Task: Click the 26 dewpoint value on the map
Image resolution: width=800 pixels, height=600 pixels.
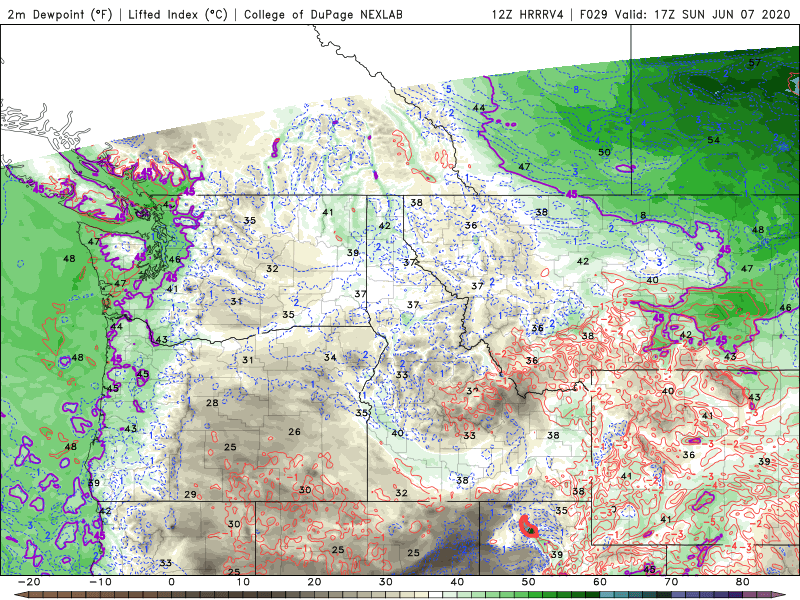Action: point(294,432)
